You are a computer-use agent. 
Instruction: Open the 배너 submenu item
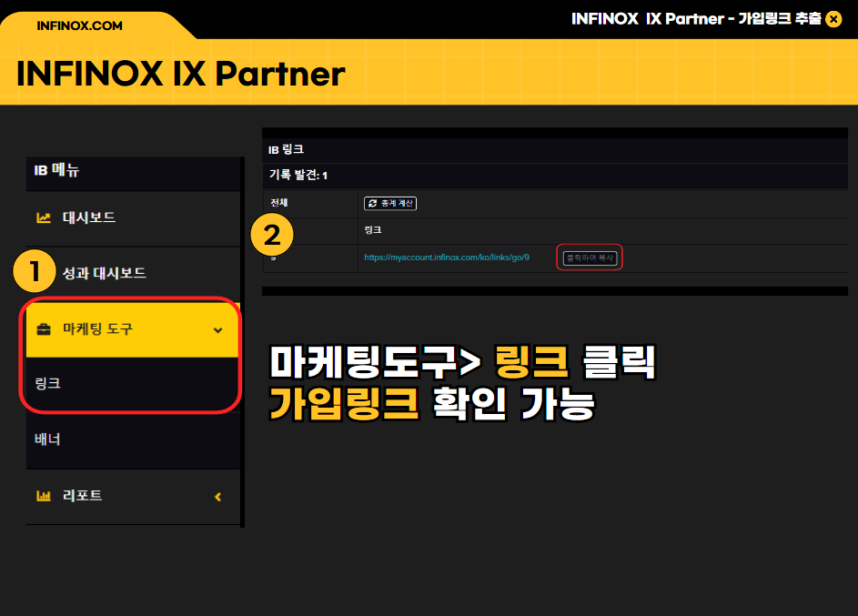(133, 439)
